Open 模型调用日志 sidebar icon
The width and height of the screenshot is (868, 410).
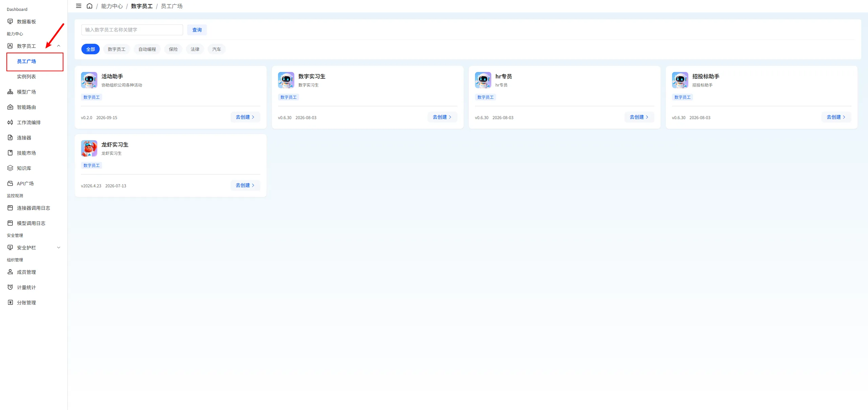(10, 223)
